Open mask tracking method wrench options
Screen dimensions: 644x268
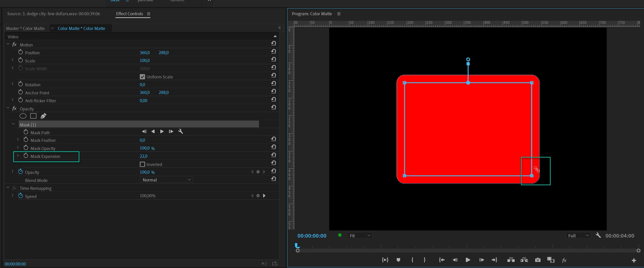pos(181,131)
